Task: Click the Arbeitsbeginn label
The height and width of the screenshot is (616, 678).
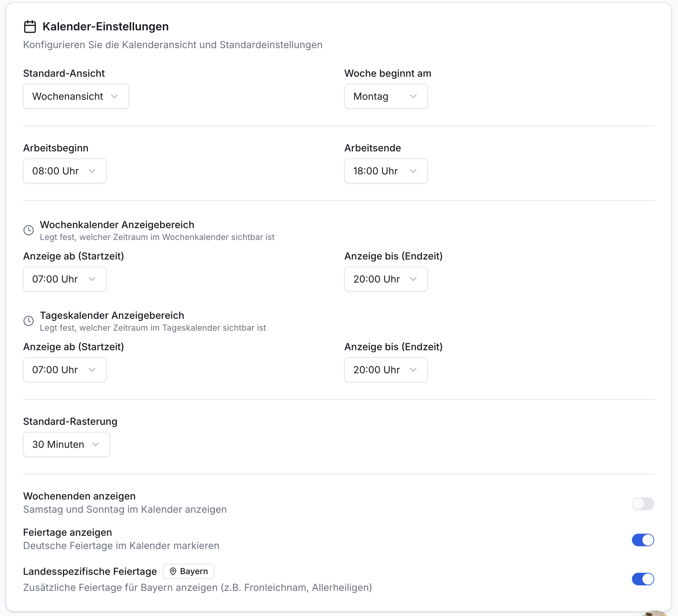Action: [x=56, y=148]
